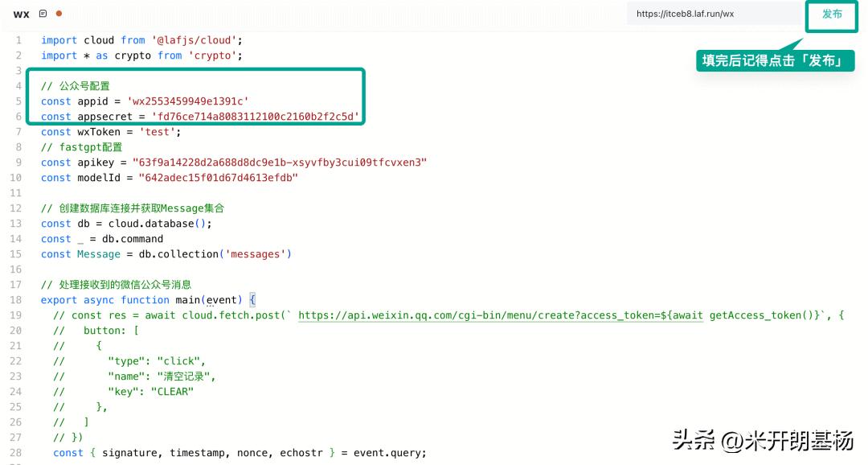Viewport: 868px width, 465px height.
Task: Click event.query on line 28
Action: click(387, 453)
